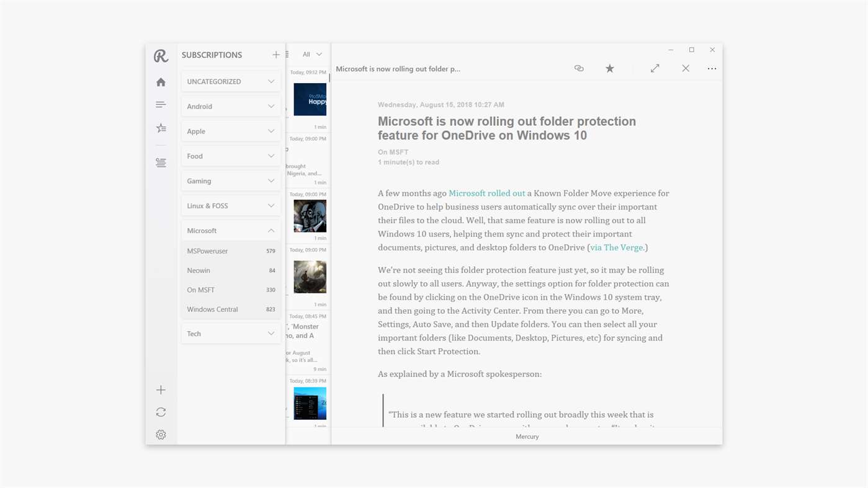Add subscription with plus next to SUBSCRIPTIONS
This screenshot has width=868, height=488.
pyautogui.click(x=276, y=55)
